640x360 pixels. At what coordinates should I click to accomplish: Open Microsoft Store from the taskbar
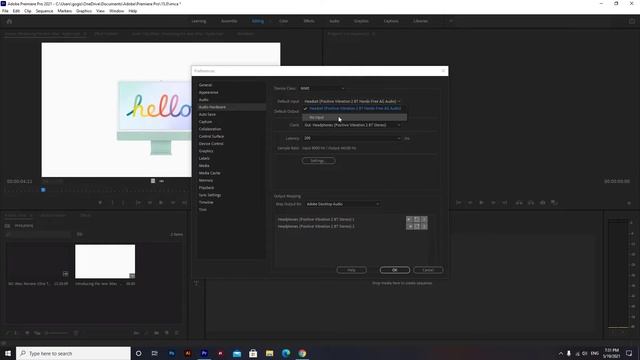tap(253, 353)
